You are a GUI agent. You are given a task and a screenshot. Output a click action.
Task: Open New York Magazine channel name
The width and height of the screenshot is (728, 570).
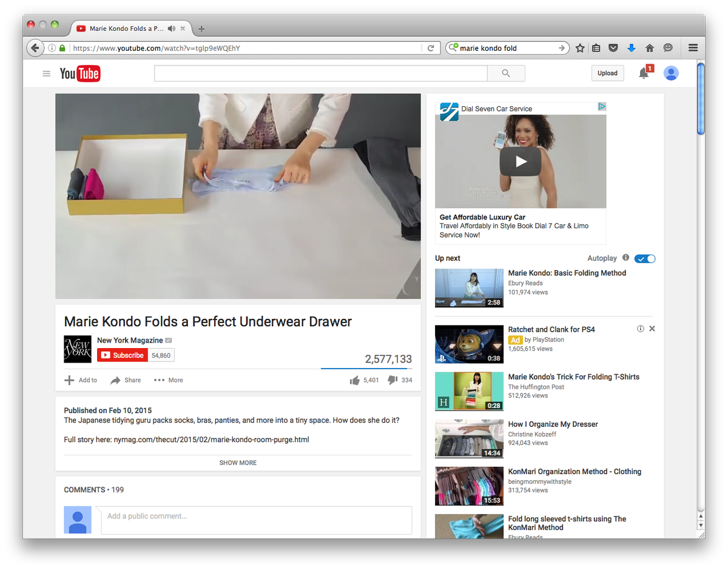(130, 340)
